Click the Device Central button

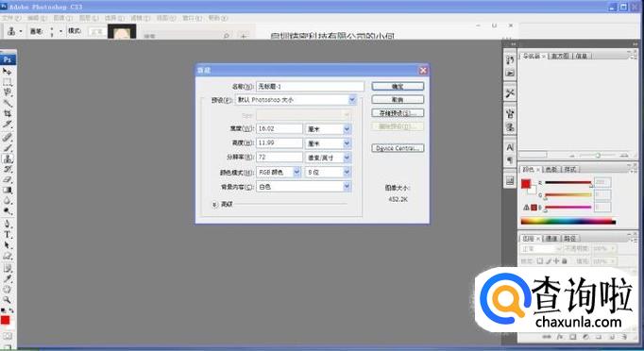(x=398, y=148)
